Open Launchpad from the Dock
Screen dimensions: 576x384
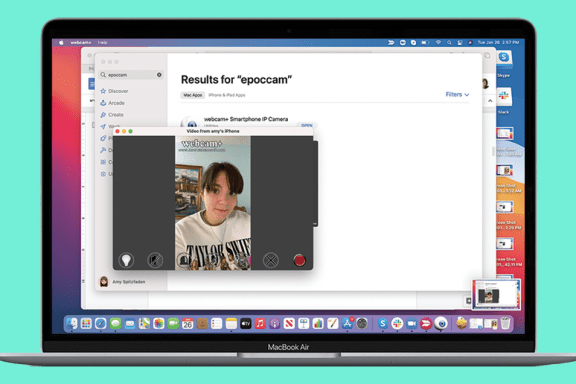pyautogui.click(x=86, y=323)
